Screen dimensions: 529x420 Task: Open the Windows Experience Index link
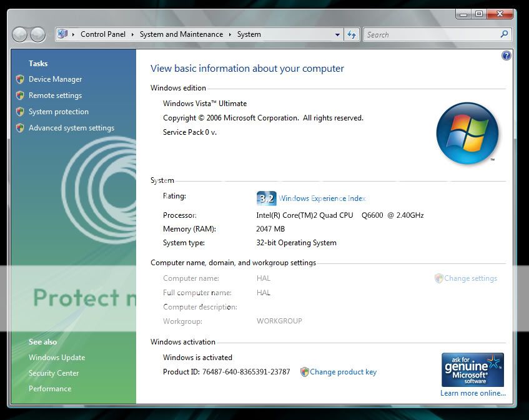click(x=322, y=198)
